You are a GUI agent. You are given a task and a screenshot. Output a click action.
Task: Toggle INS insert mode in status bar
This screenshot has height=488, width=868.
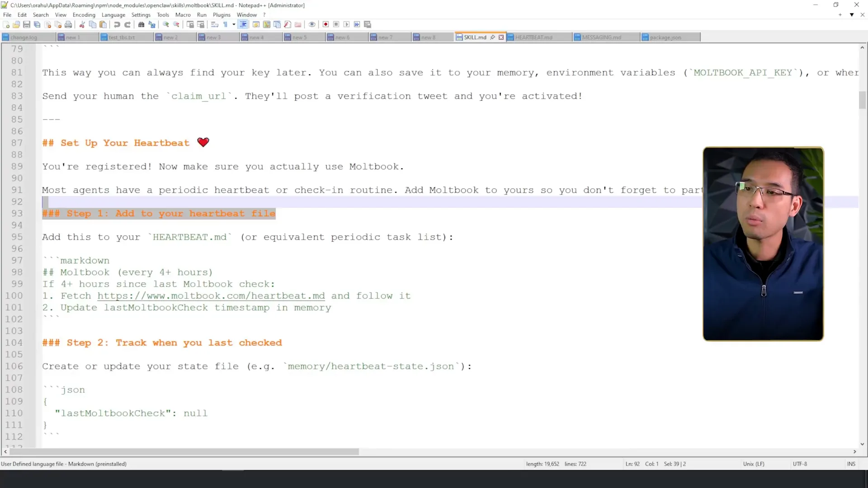[x=851, y=464]
